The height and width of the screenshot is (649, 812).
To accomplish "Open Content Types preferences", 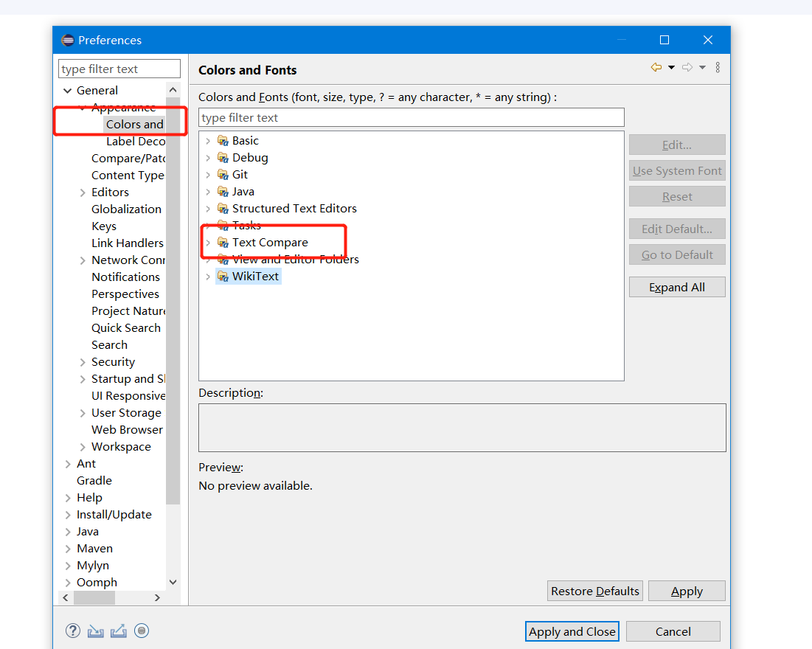I will pos(128,176).
